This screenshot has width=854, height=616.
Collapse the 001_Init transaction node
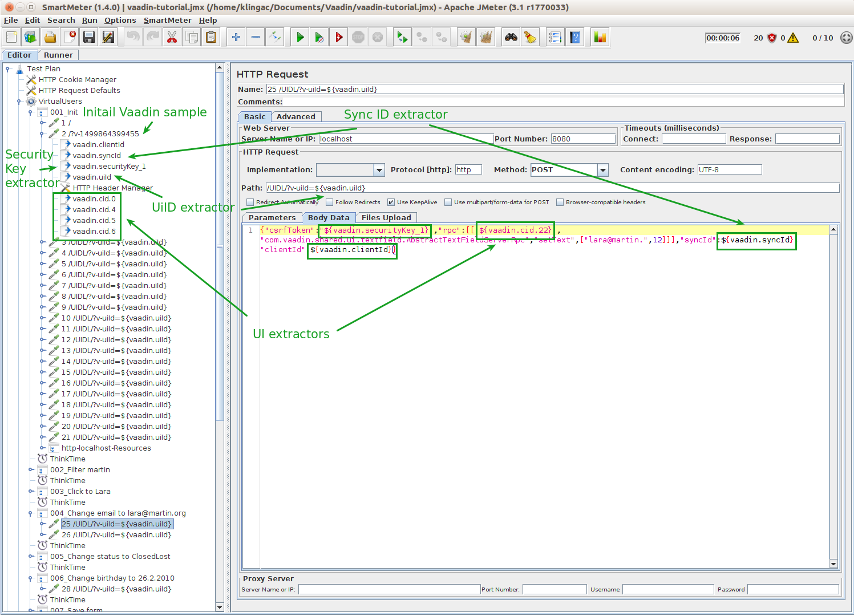(30, 112)
